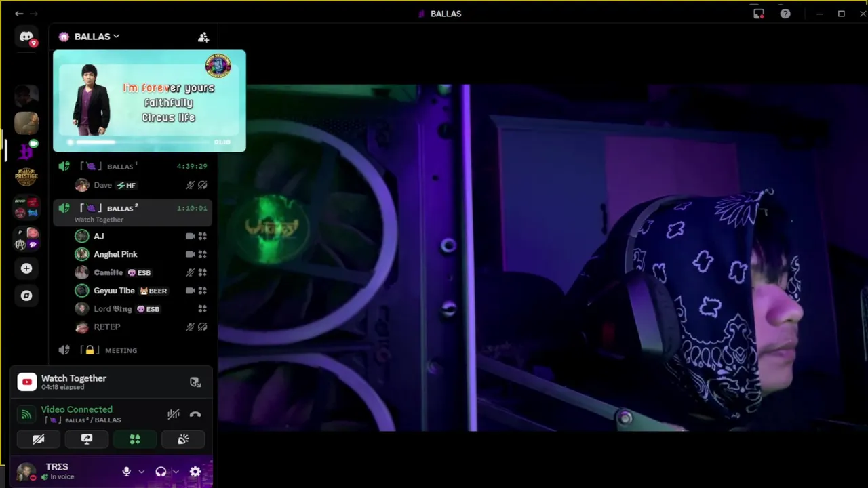The height and width of the screenshot is (488, 868).
Task: Open the green connection signal details
Action: (26, 414)
